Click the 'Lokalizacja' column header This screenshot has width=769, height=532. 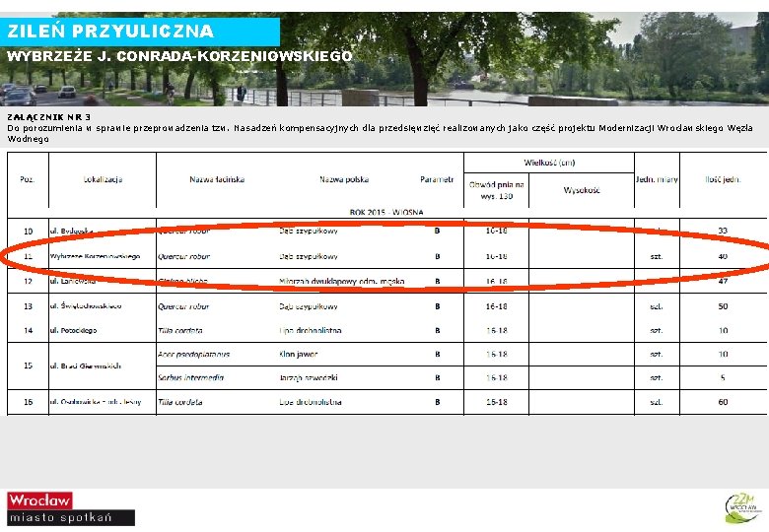coord(103,179)
